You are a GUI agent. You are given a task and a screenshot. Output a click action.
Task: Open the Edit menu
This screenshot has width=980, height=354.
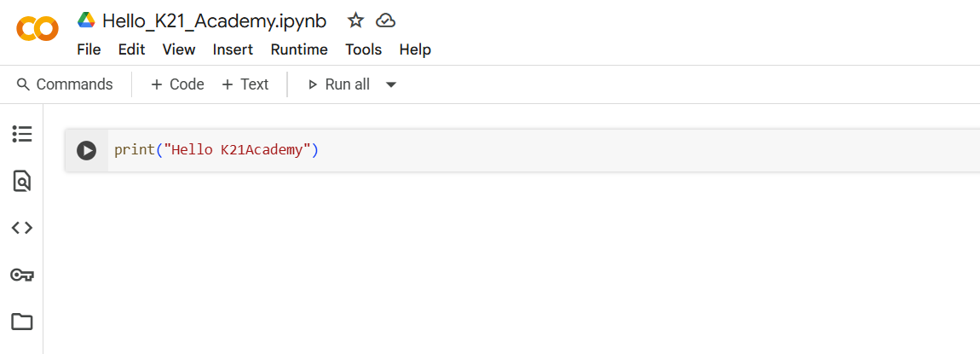click(132, 49)
